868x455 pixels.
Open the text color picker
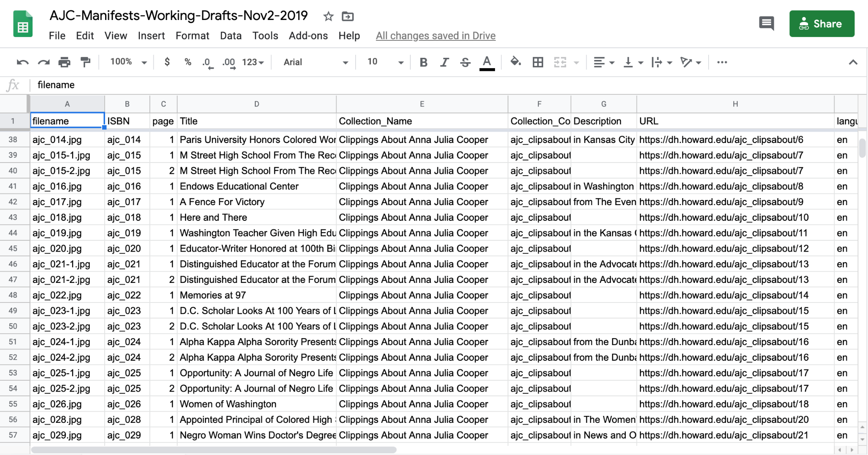(x=487, y=63)
